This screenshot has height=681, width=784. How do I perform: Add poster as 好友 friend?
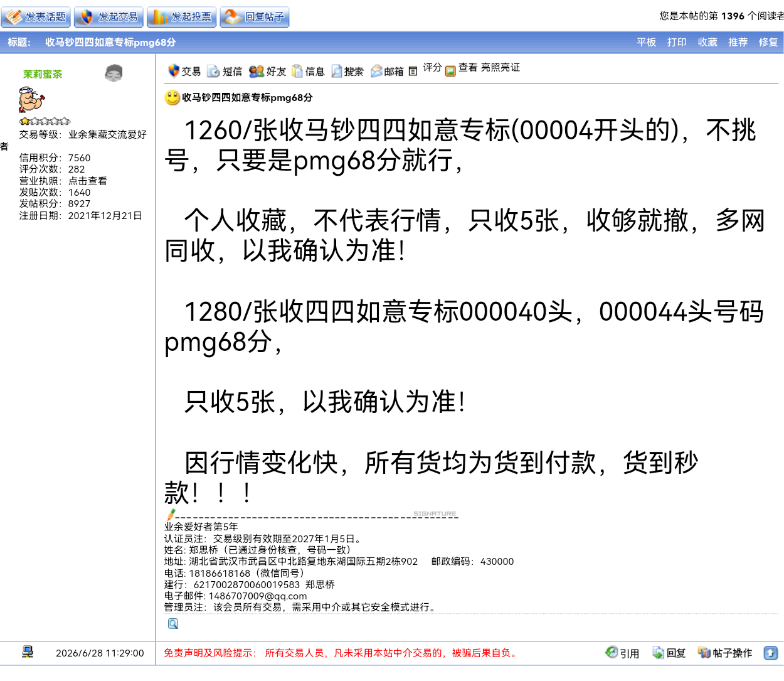268,72
